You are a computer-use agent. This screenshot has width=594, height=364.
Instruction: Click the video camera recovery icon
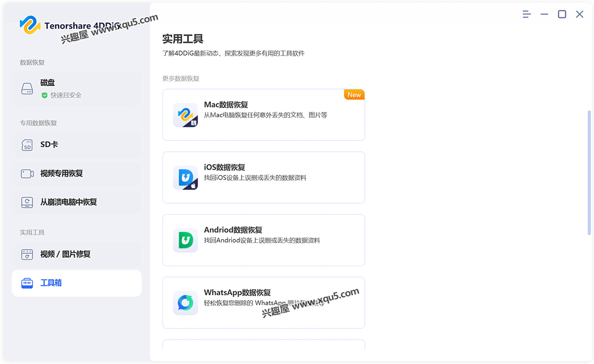[x=27, y=174]
